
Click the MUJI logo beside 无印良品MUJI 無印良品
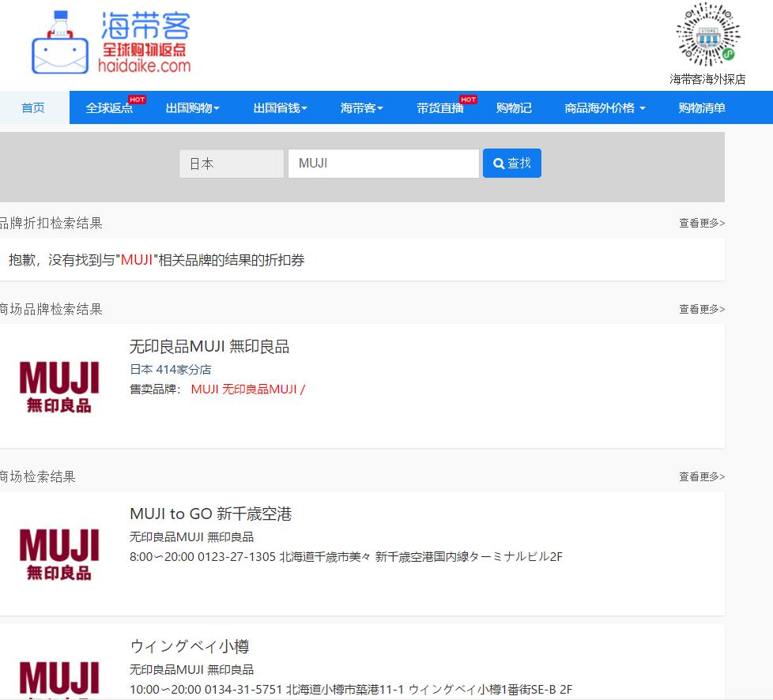click(x=59, y=385)
